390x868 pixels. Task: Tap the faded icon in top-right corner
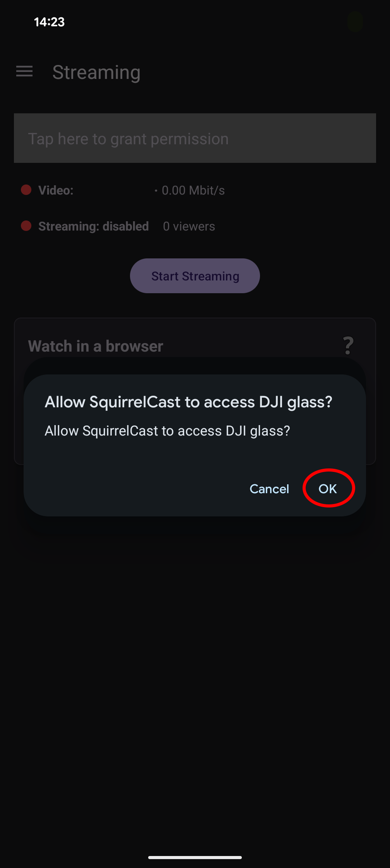[x=354, y=22]
